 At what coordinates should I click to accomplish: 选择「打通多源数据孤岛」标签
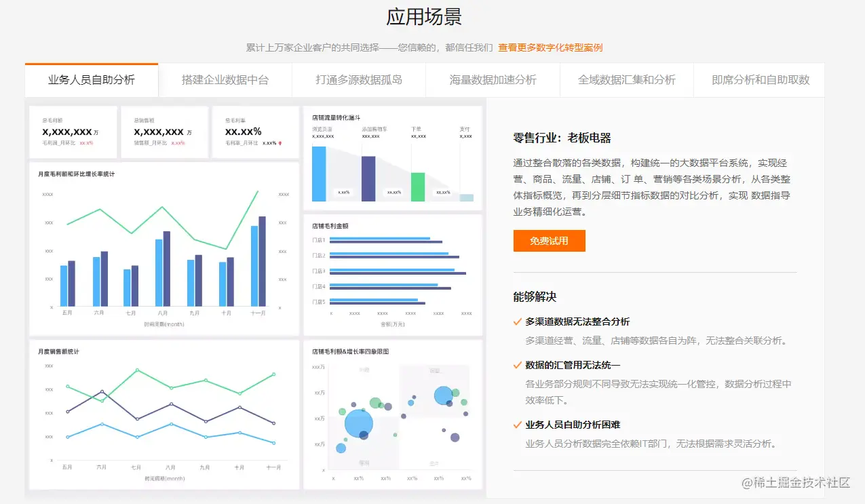(x=358, y=80)
